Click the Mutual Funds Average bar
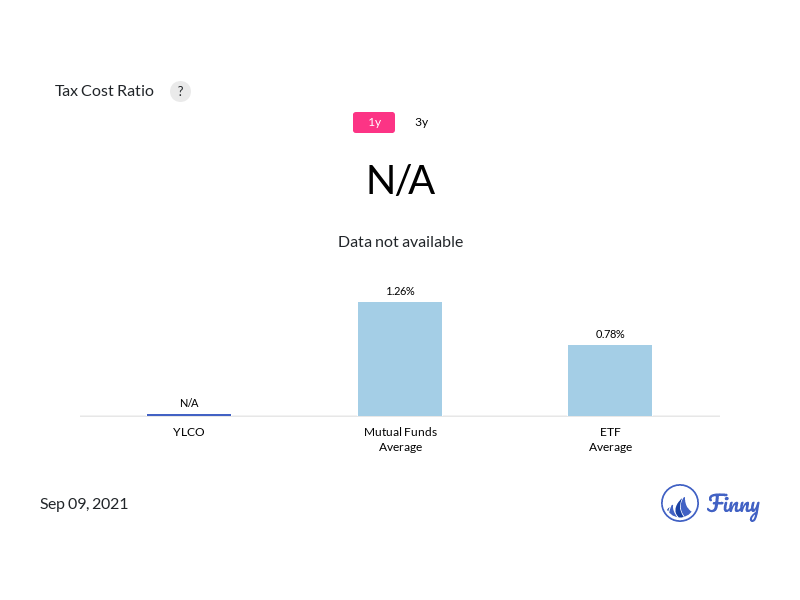Viewport: 800px width, 600px height. point(400,358)
